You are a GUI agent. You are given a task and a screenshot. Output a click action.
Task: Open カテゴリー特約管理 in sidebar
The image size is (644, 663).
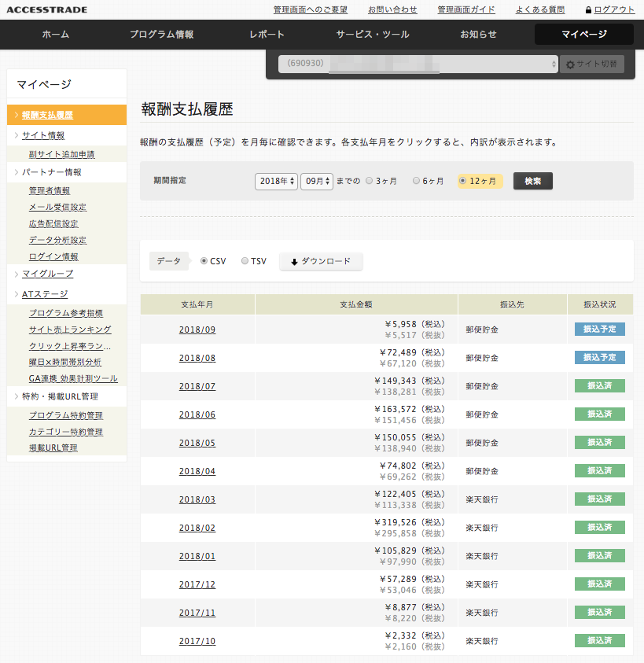(x=66, y=432)
